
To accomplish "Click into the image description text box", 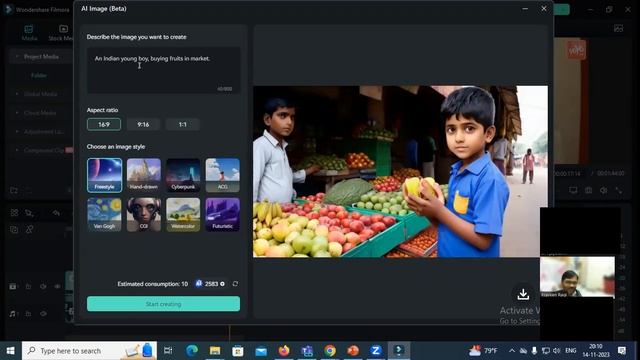I will [163, 71].
